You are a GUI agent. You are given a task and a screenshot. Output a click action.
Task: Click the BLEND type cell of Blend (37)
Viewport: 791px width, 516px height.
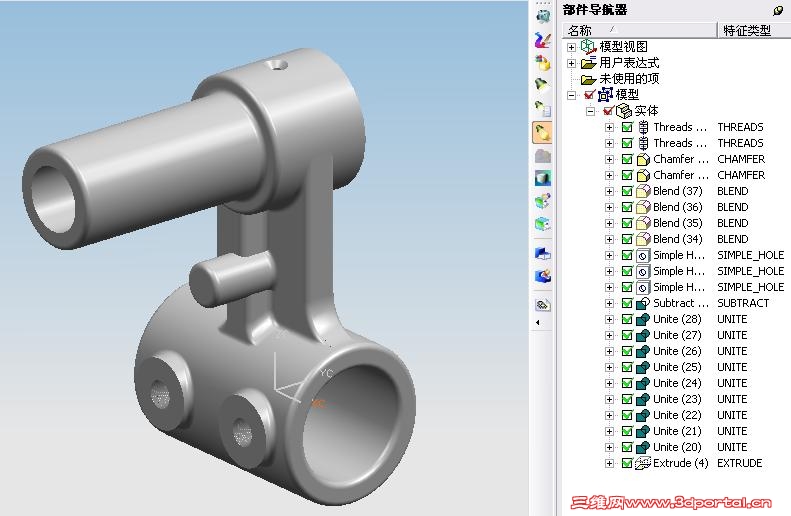[x=732, y=191]
